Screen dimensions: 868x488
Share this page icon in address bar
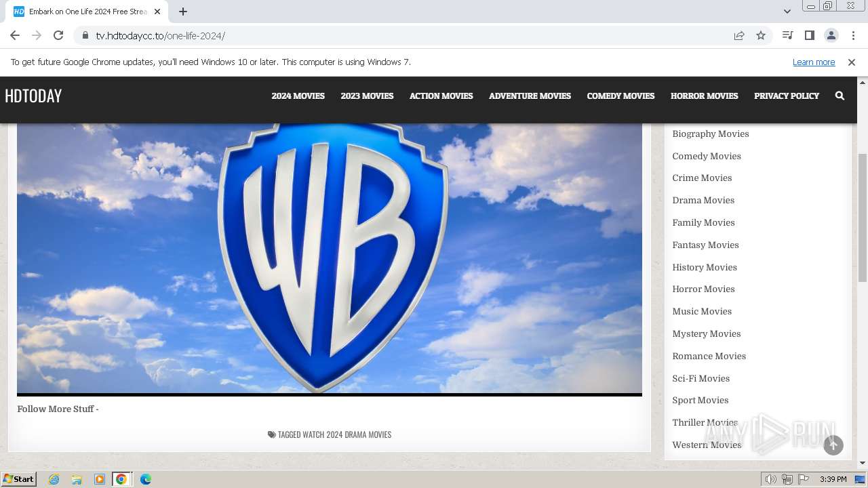point(739,35)
